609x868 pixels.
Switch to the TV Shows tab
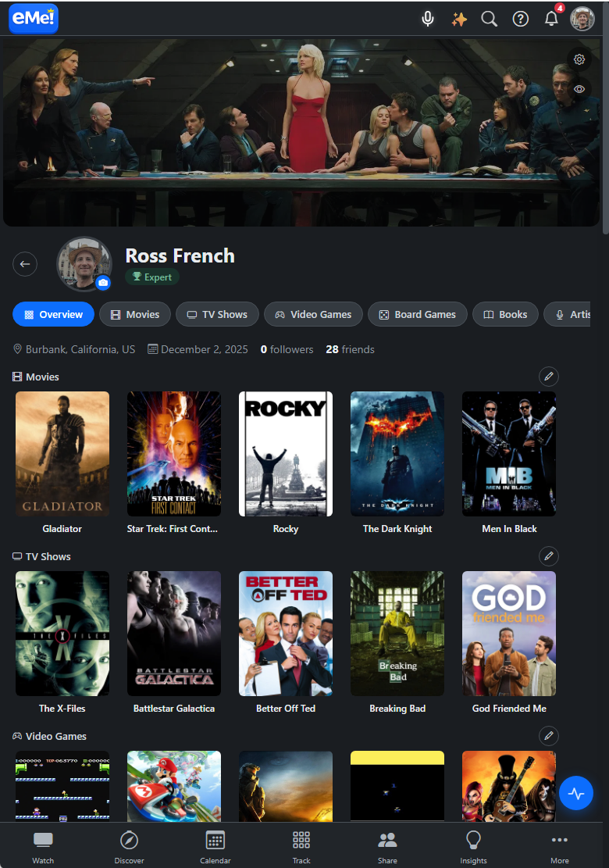pyautogui.click(x=217, y=314)
